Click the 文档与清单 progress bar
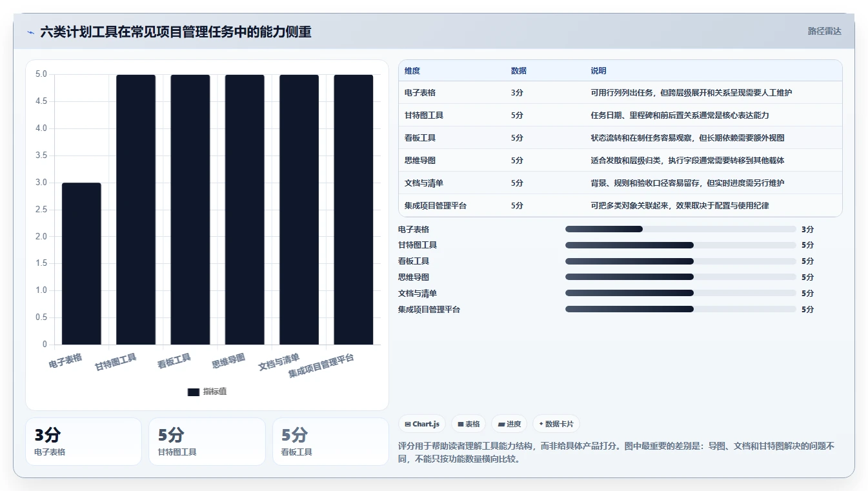The width and height of the screenshot is (868, 491). pyautogui.click(x=680, y=293)
